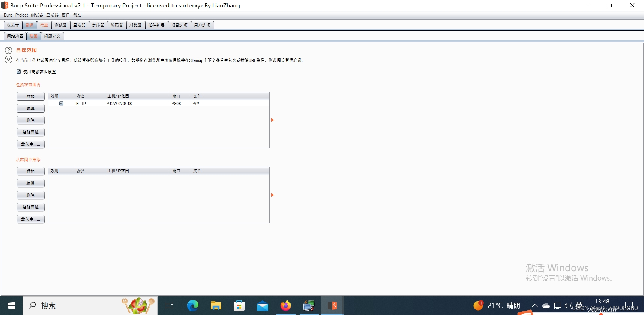Click 载入中 in the include-in-scope section
Image resolution: width=644 pixels, height=315 pixels.
tap(30, 144)
